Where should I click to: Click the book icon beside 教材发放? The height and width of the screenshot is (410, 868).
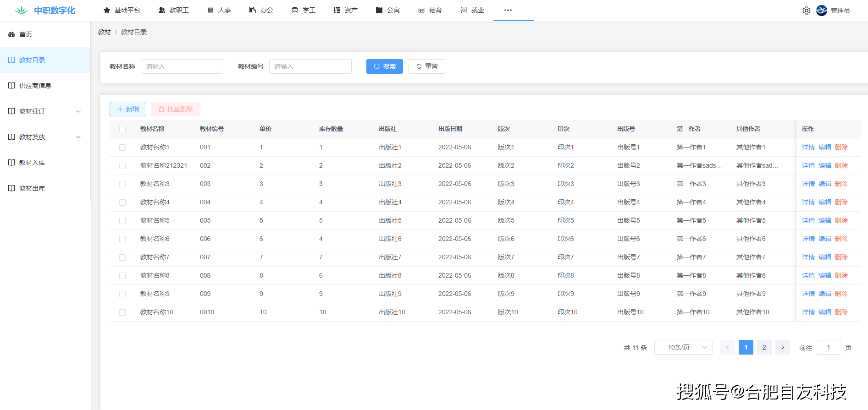(x=11, y=137)
